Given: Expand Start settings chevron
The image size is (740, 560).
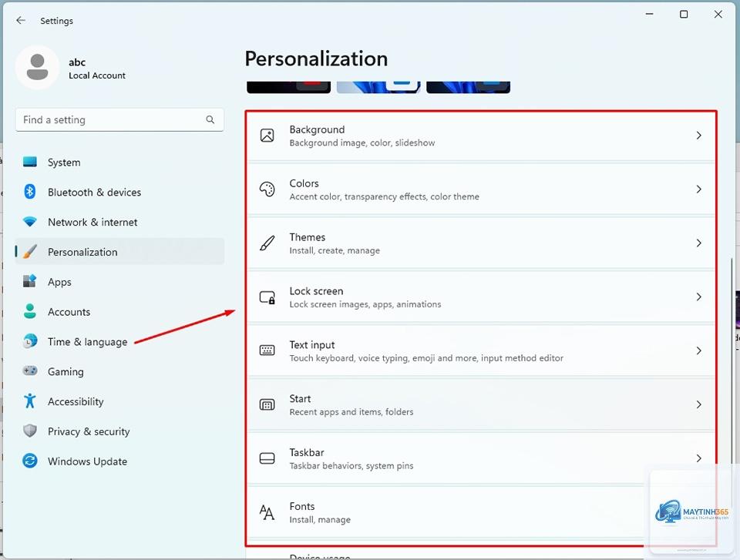Looking at the screenshot, I should coord(699,404).
